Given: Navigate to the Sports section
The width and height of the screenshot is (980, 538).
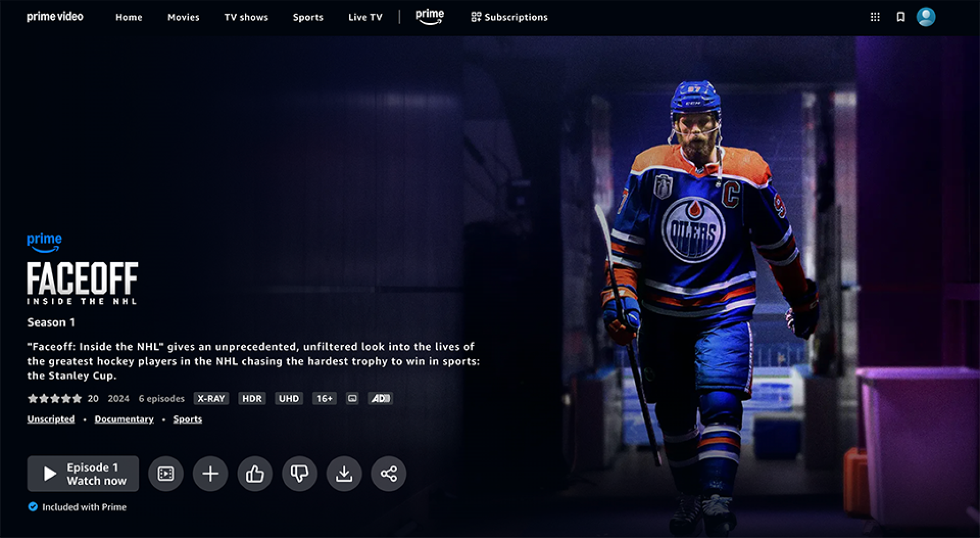Looking at the screenshot, I should pos(308,17).
